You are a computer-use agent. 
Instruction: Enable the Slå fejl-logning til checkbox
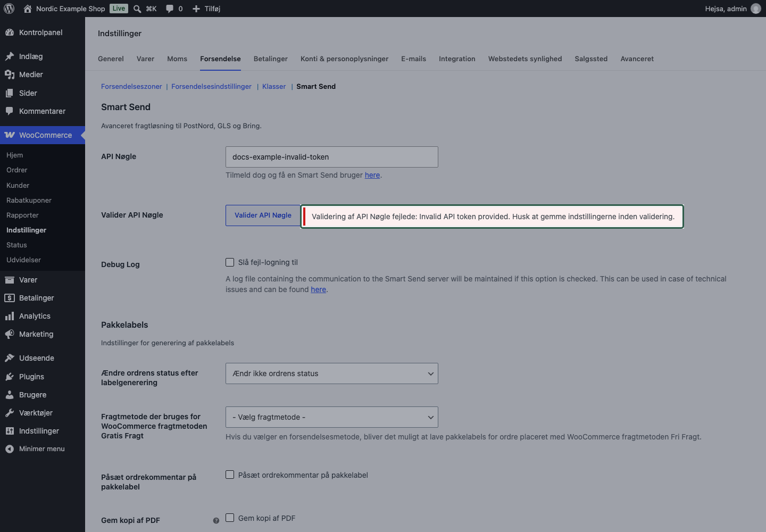(230, 262)
